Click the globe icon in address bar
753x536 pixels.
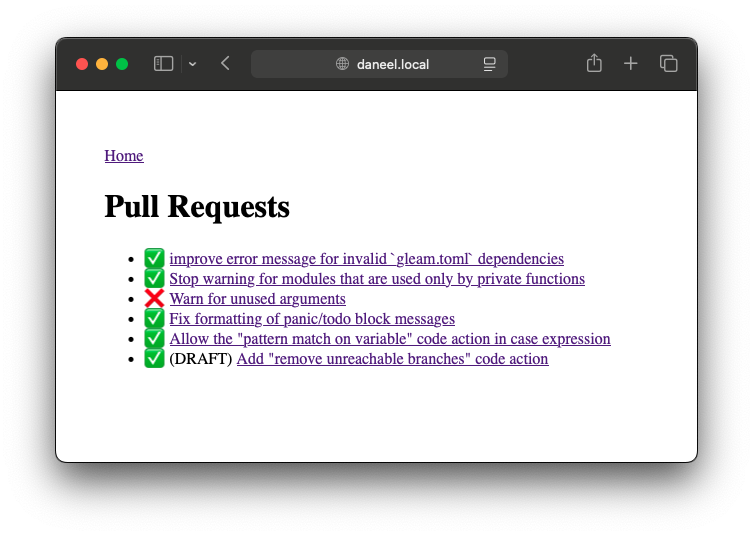tap(342, 64)
